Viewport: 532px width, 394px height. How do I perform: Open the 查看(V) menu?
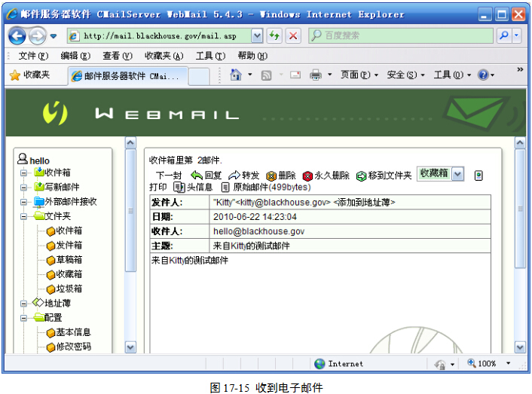pos(118,56)
